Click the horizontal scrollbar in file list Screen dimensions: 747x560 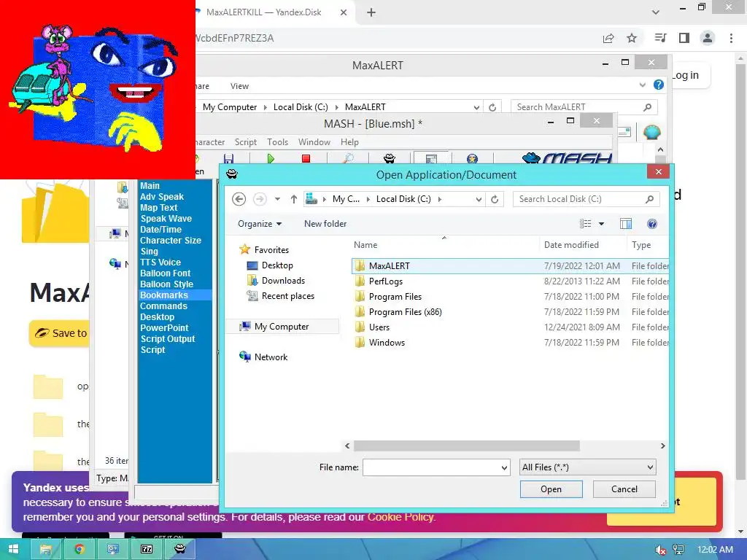[x=466, y=446]
